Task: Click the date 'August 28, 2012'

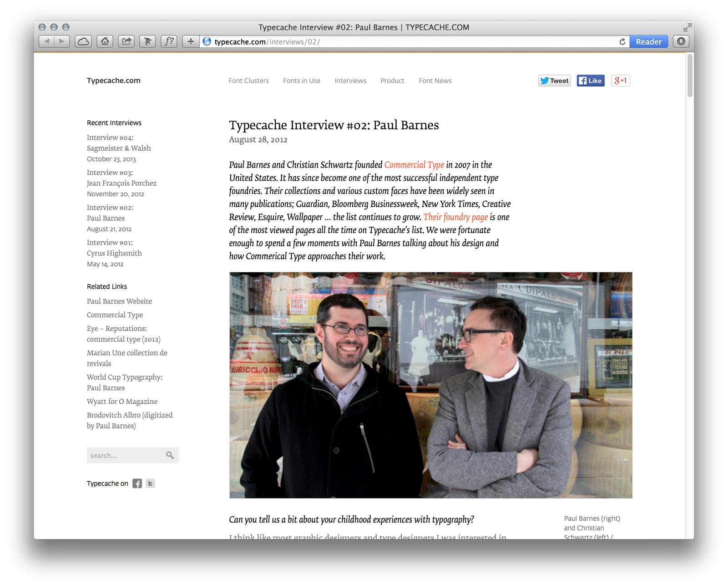Action: pyautogui.click(x=258, y=140)
